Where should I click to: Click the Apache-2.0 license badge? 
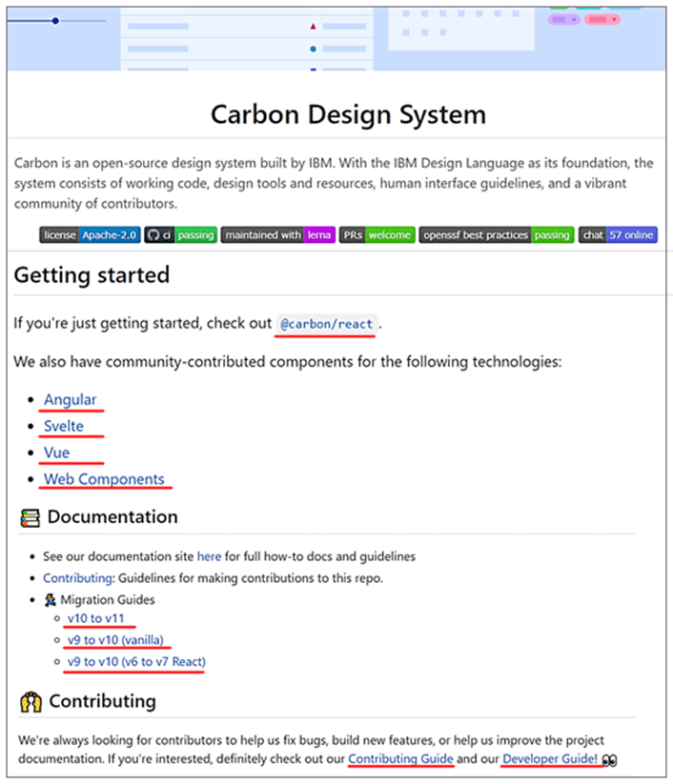(x=91, y=235)
